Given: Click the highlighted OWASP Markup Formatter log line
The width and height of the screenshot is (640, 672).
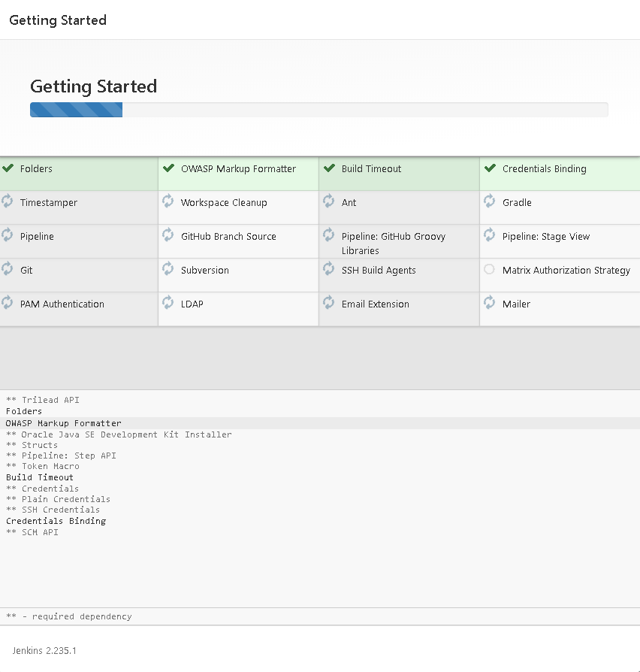Looking at the screenshot, I should tap(64, 423).
